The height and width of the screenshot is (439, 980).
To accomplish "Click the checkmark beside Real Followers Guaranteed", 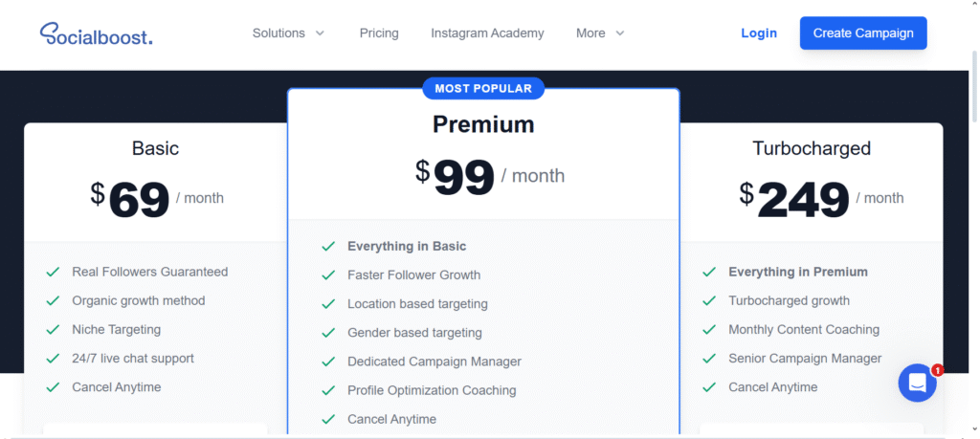I will 53,273.
